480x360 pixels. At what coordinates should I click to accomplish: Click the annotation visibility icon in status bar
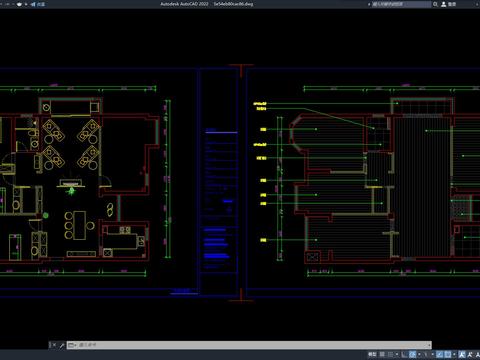461,354
